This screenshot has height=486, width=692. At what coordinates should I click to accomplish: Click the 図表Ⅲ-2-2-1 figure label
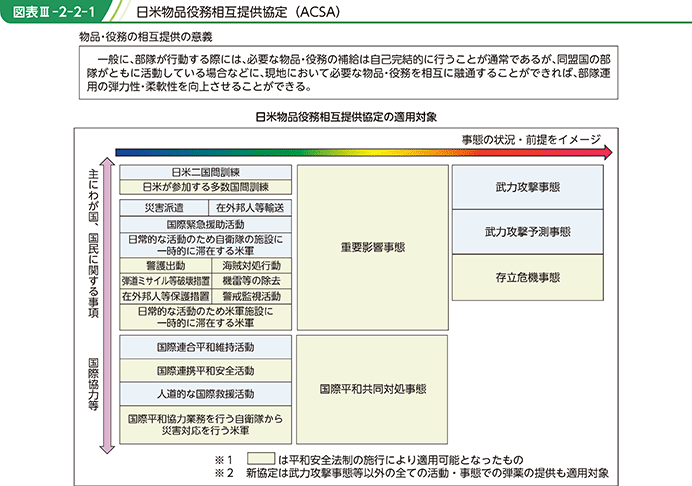pos(54,12)
